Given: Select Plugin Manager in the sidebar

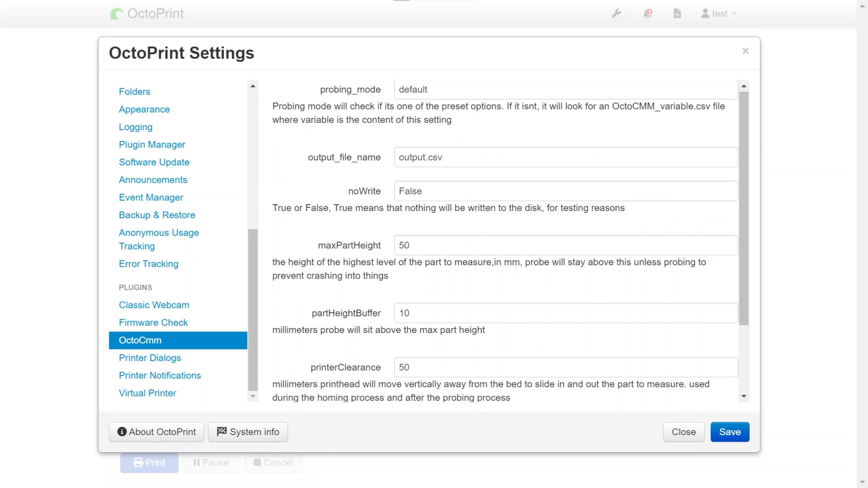Looking at the screenshot, I should [152, 144].
